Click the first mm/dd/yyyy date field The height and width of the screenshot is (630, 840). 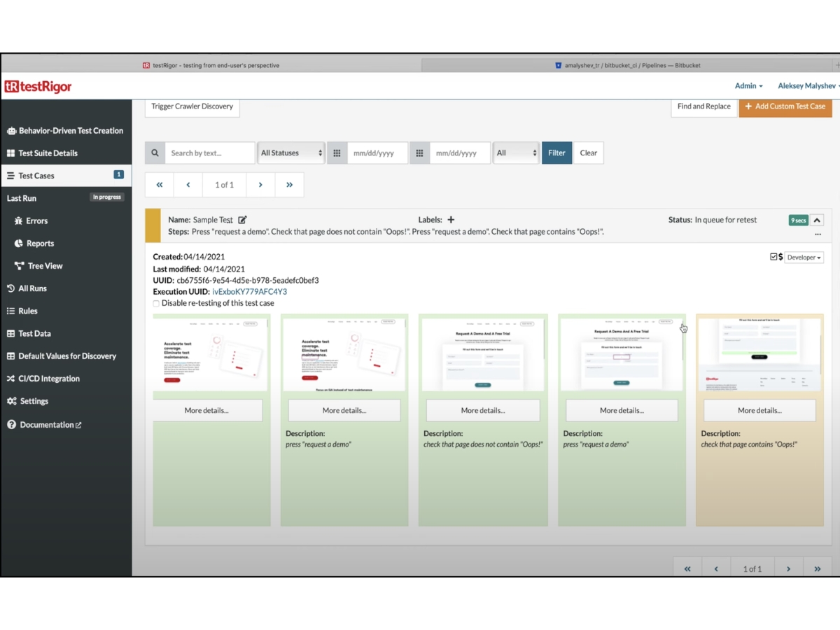tap(377, 153)
